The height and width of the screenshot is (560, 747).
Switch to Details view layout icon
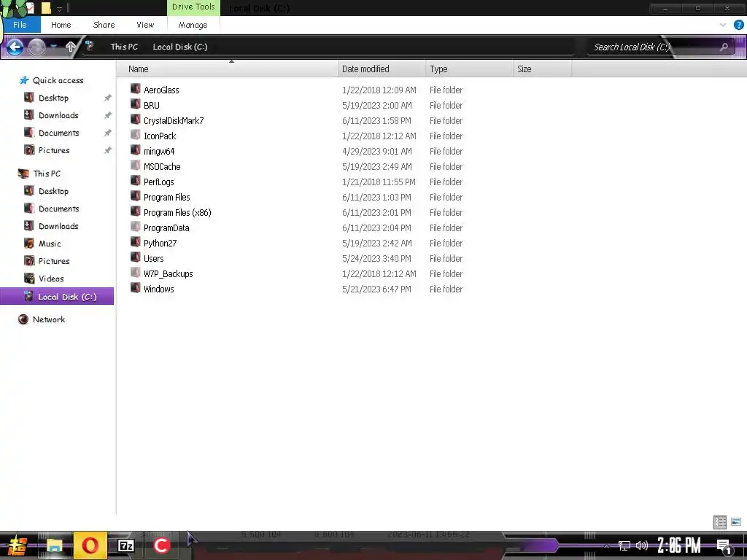pyautogui.click(x=720, y=522)
